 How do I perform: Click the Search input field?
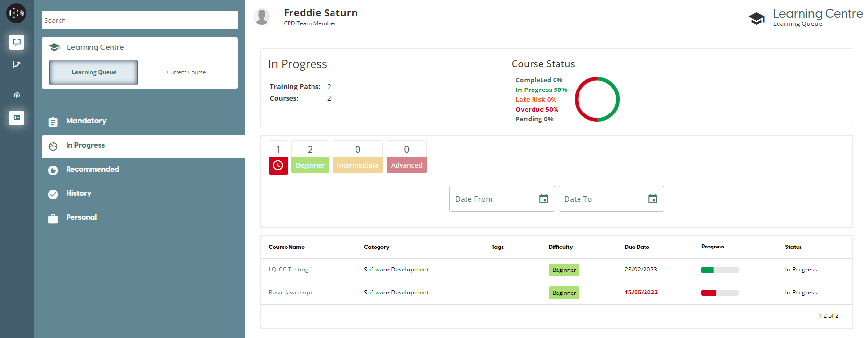coord(139,20)
